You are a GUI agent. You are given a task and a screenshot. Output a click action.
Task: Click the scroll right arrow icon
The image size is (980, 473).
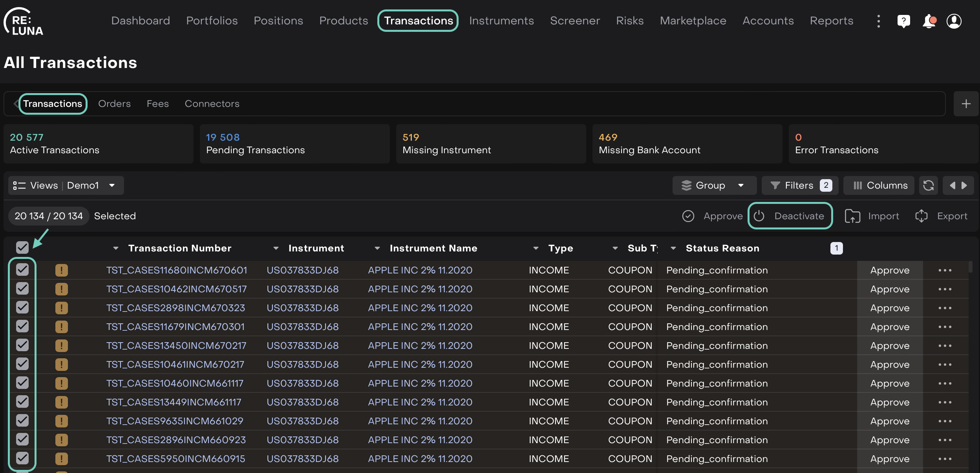pos(964,185)
